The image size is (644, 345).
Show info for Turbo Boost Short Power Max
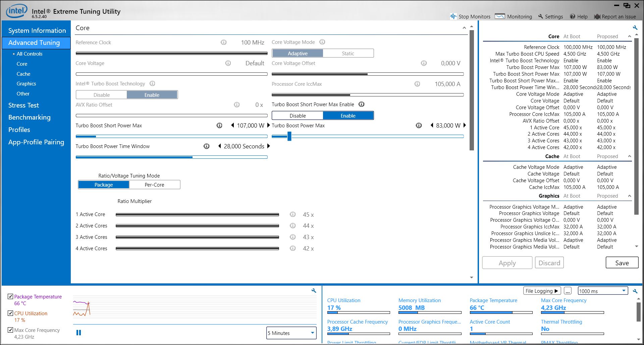(219, 125)
